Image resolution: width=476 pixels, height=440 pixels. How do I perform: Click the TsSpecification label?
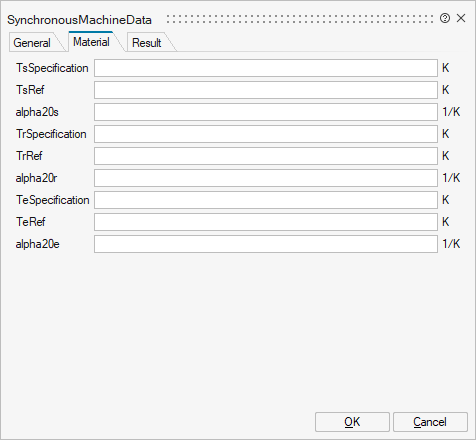pos(52,68)
